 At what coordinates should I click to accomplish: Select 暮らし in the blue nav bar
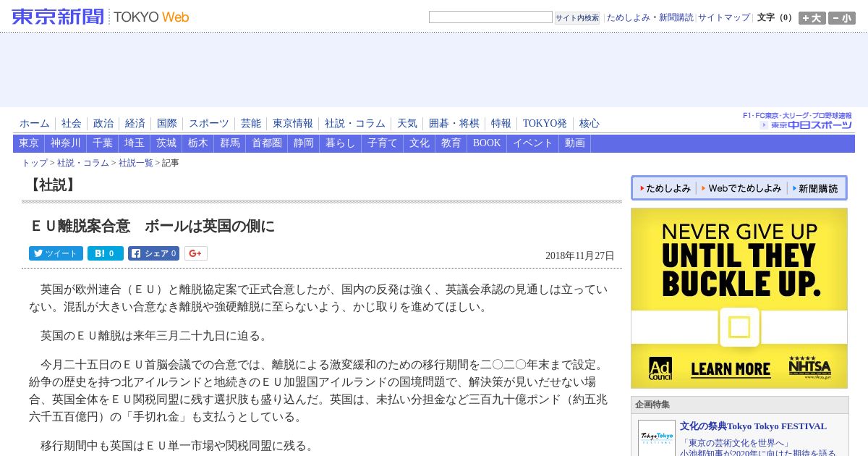coord(341,143)
